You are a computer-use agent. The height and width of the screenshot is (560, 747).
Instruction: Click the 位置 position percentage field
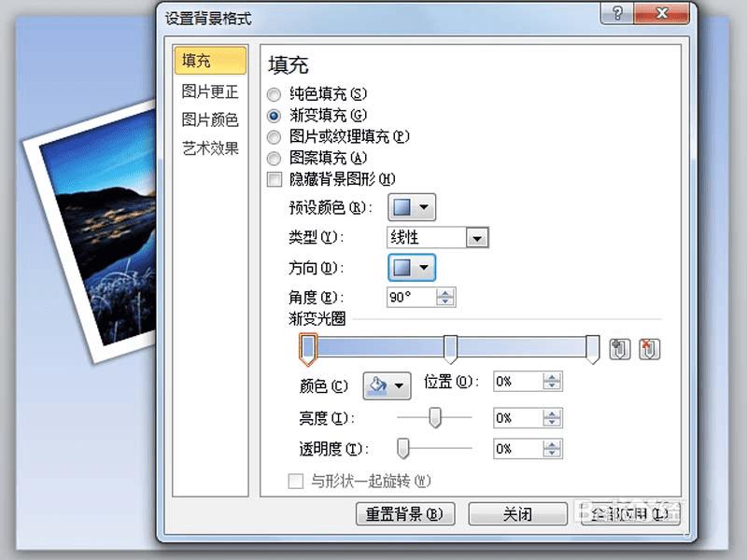point(518,382)
